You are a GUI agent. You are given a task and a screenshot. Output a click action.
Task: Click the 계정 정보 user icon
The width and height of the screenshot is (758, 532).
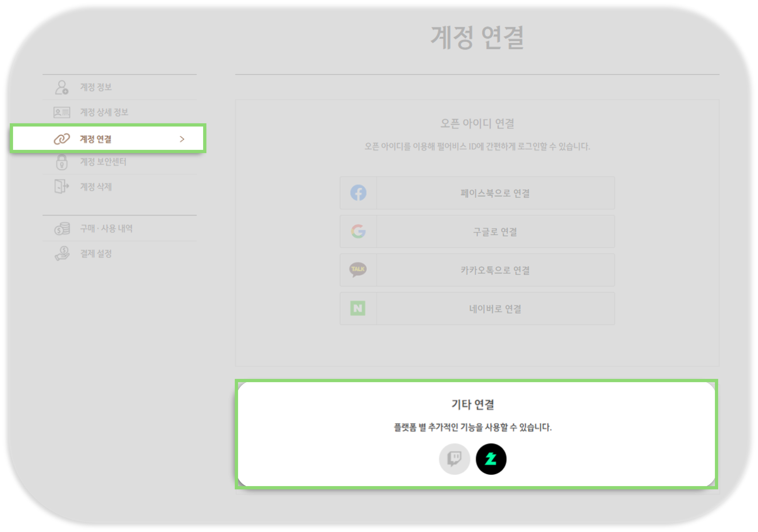62,87
